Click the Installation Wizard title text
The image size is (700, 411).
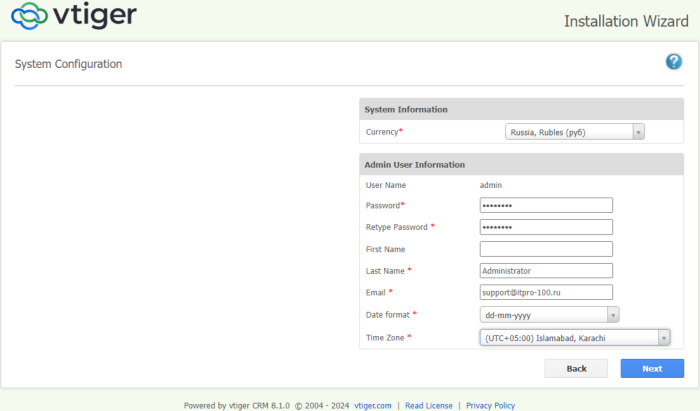[624, 21]
